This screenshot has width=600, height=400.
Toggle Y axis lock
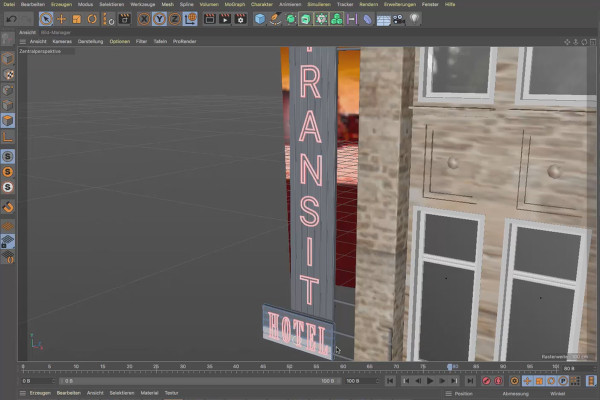click(159, 19)
